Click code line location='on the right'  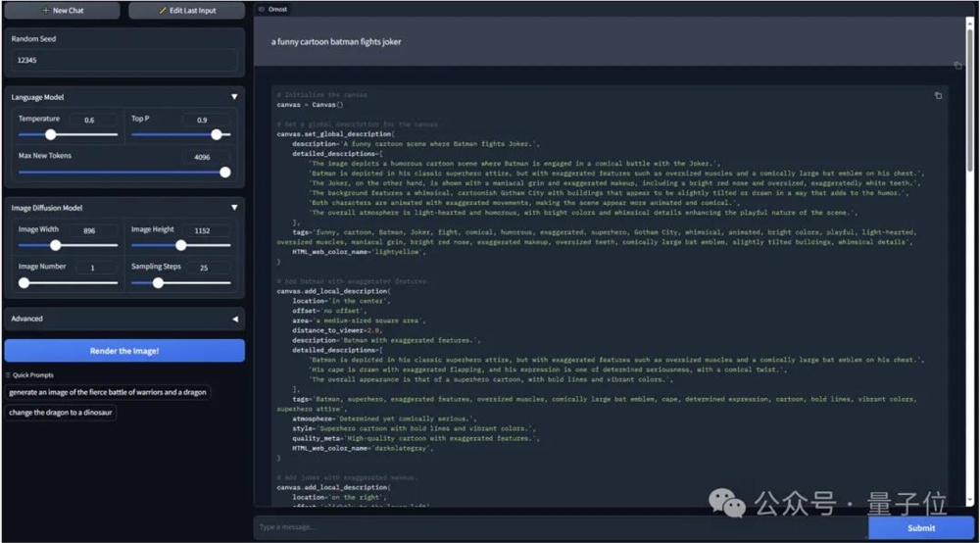tap(339, 497)
